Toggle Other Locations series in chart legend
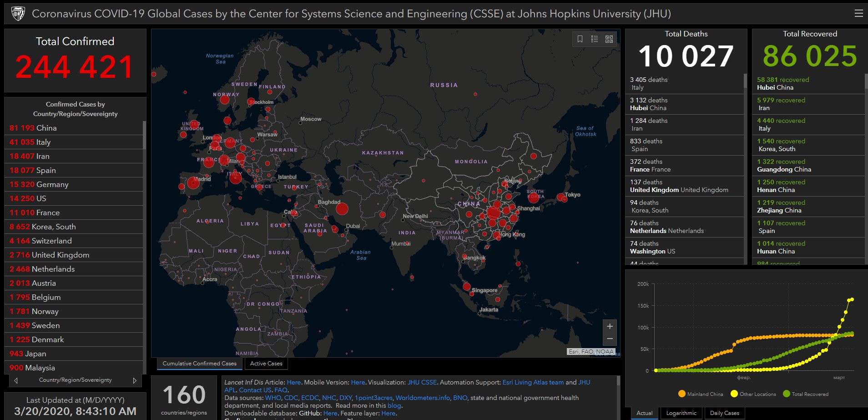Image resolution: width=868 pixels, height=420 pixels. click(x=753, y=394)
